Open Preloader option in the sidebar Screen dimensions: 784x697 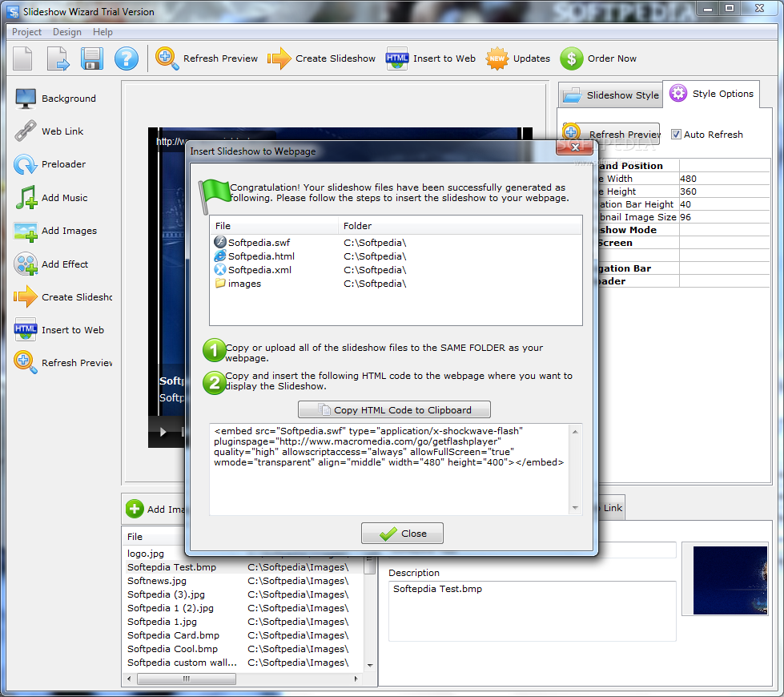coord(50,164)
